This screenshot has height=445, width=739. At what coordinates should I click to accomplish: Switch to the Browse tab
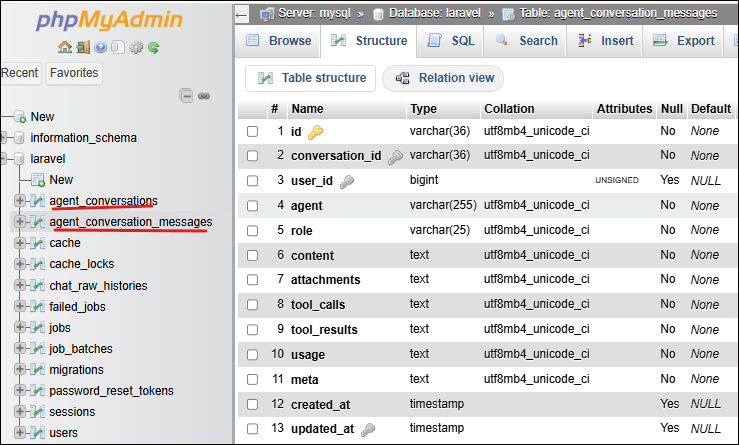click(278, 41)
